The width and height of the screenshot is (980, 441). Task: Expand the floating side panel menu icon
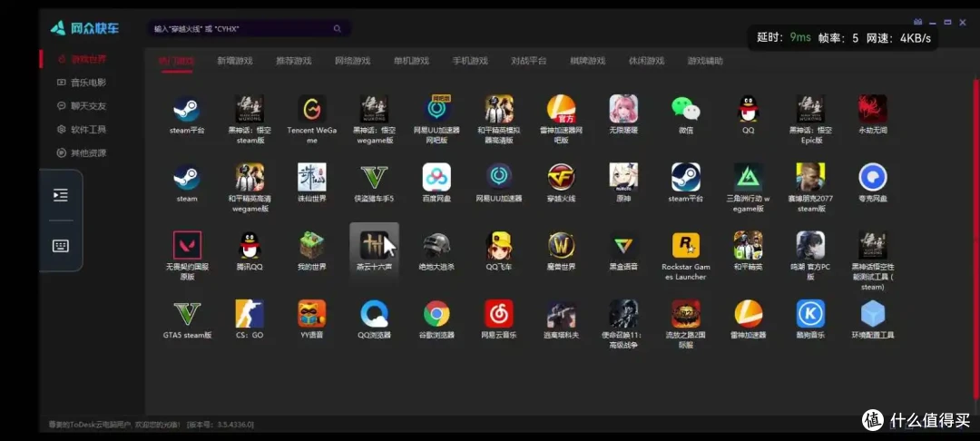pos(61,195)
